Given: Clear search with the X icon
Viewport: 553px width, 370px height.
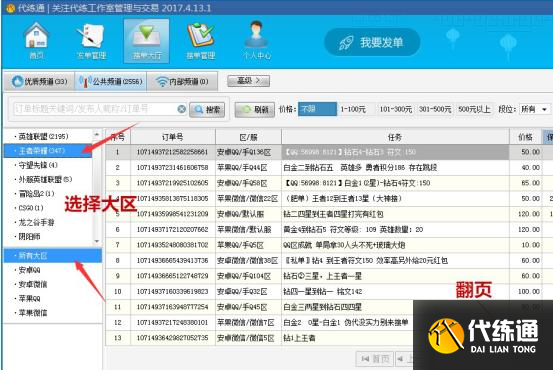Looking at the screenshot, I should click(x=181, y=109).
